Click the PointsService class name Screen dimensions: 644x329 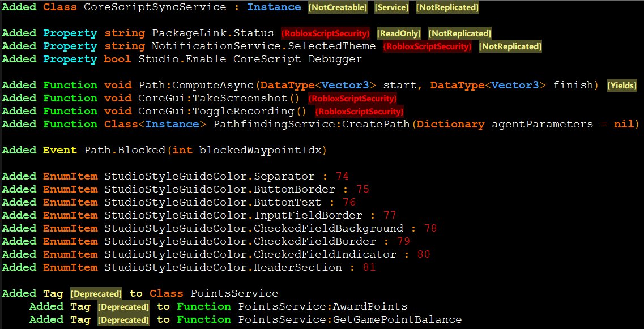click(x=234, y=294)
